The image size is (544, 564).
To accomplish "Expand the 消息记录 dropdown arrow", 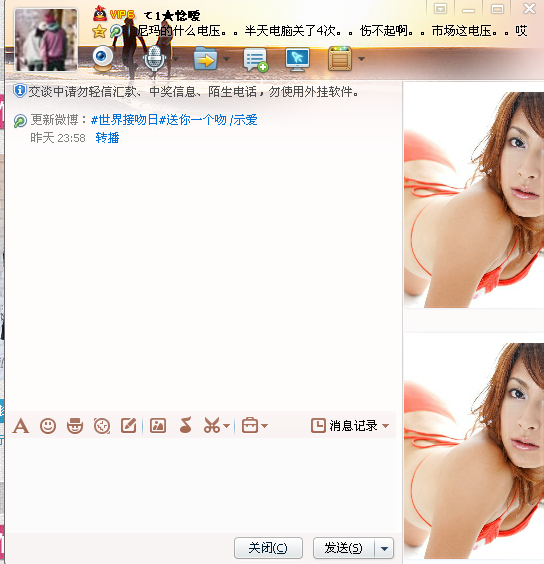I will [386, 426].
